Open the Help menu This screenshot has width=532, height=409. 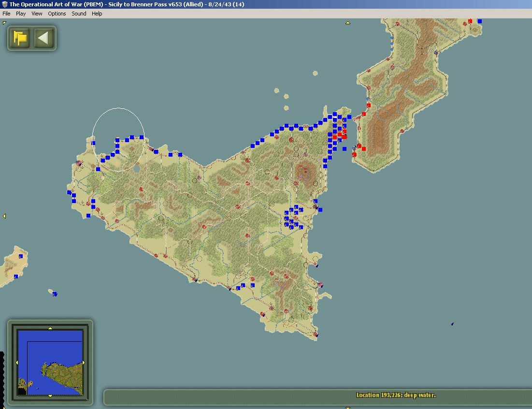point(97,14)
